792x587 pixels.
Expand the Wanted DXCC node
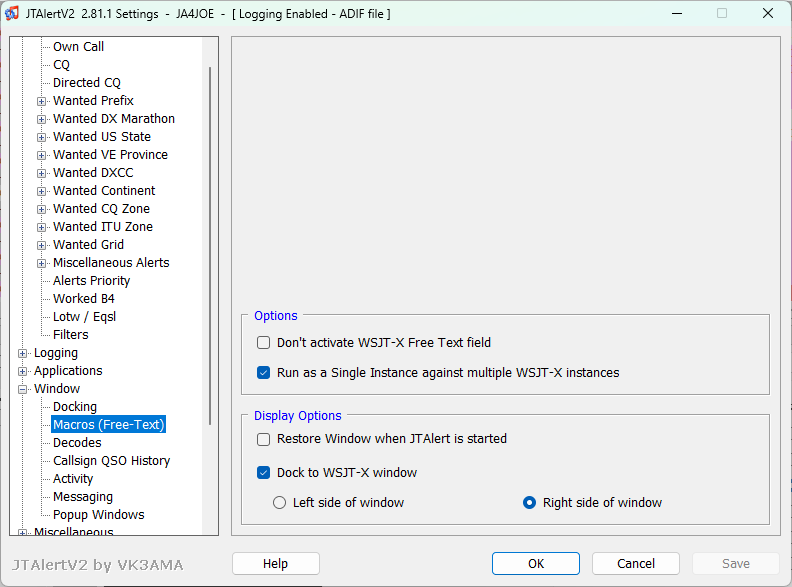click(41, 173)
